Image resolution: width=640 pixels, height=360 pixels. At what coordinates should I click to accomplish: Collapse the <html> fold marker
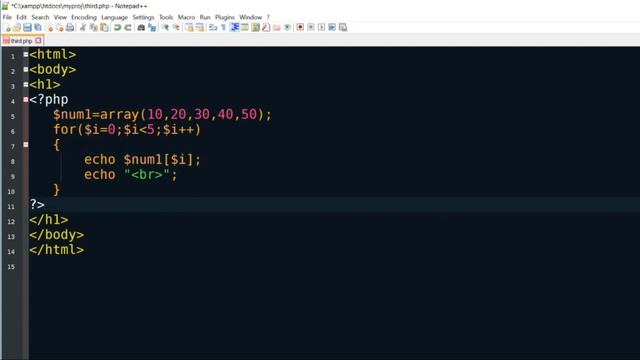[26, 54]
